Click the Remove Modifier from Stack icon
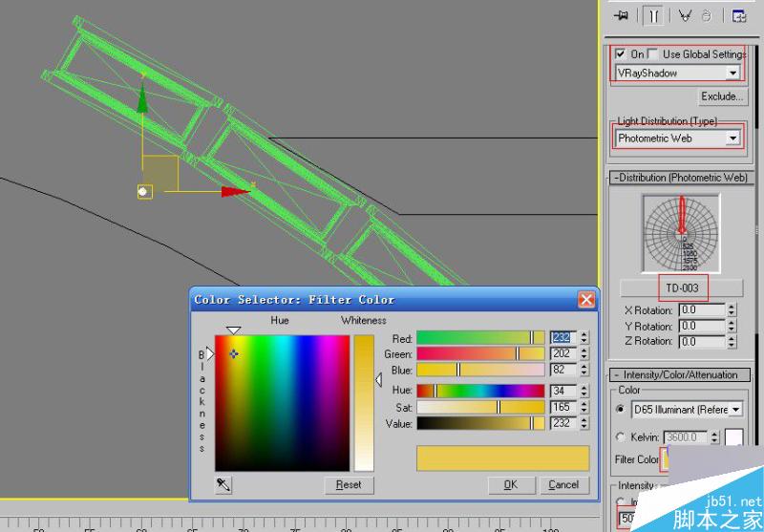764x532 pixels. click(707, 16)
